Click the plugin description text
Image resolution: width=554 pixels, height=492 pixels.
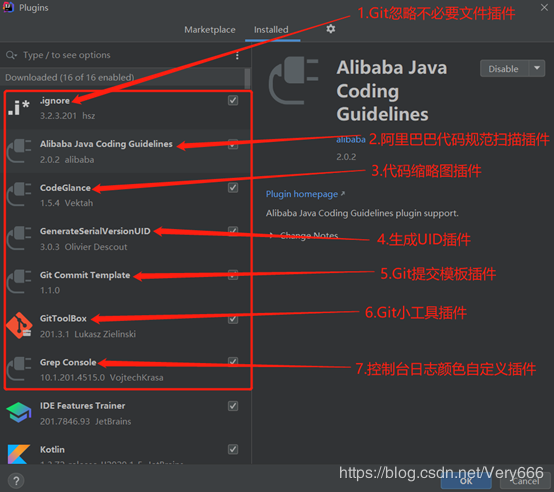pyautogui.click(x=362, y=213)
